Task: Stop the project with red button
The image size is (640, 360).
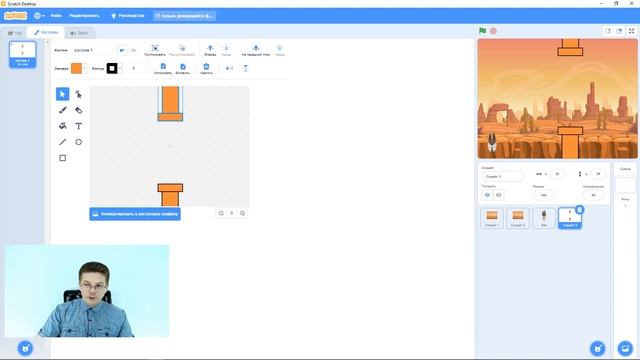Action: coord(493,31)
